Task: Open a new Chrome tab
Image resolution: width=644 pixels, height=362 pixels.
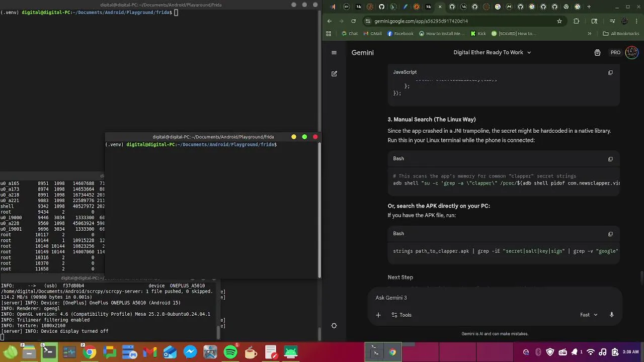Action: point(589,7)
